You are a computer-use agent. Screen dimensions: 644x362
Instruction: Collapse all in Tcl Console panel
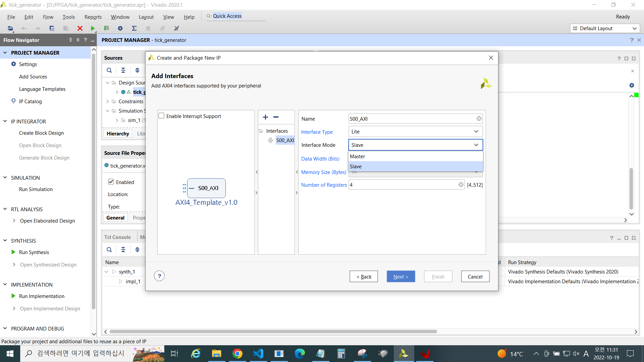point(123,249)
